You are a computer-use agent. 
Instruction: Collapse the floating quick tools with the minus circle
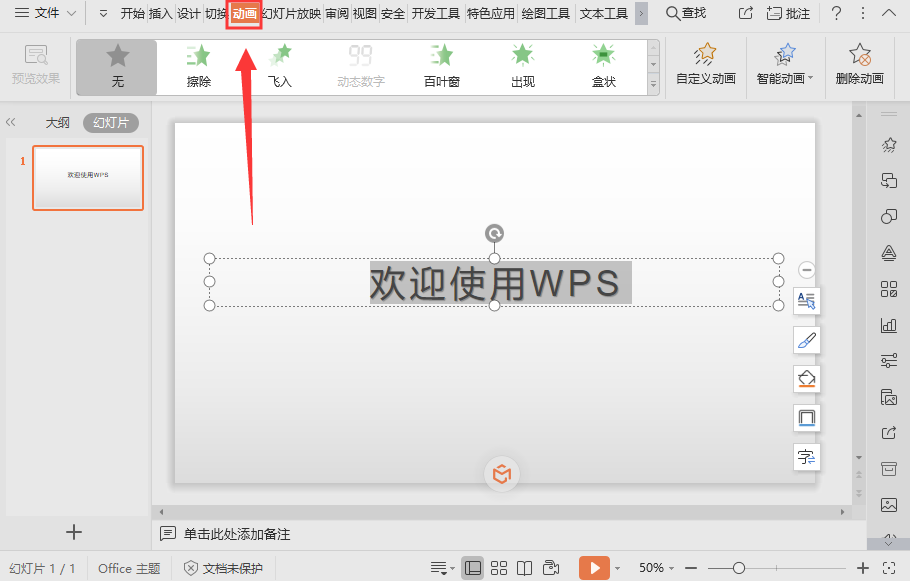tap(806, 270)
